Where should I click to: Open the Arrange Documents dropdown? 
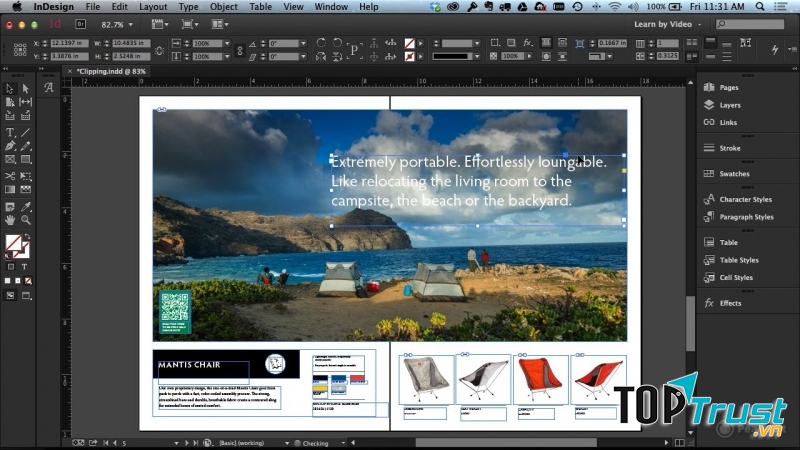coord(220,24)
